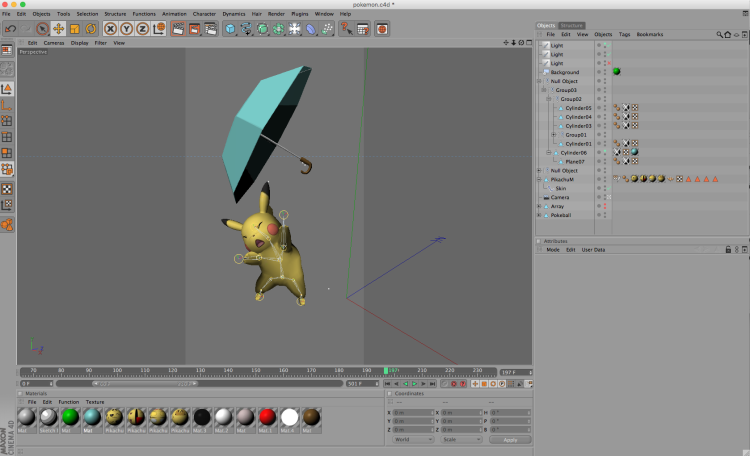Viewport: 750px width, 456px height.
Task: Open the Object Manager Tags menu
Action: tap(624, 34)
